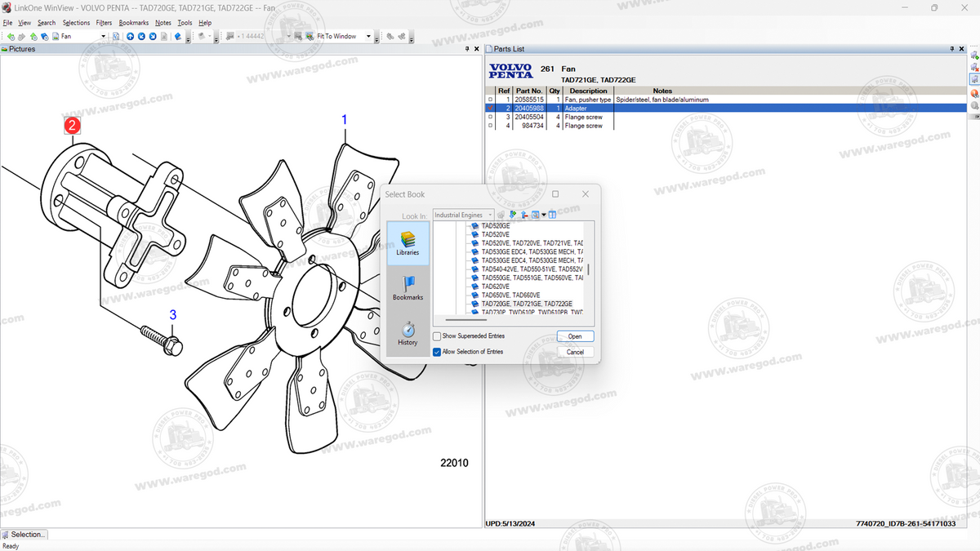Click the panel layout icon in Select Book toolbar
Image resolution: width=980 pixels, height=551 pixels.
(x=552, y=215)
